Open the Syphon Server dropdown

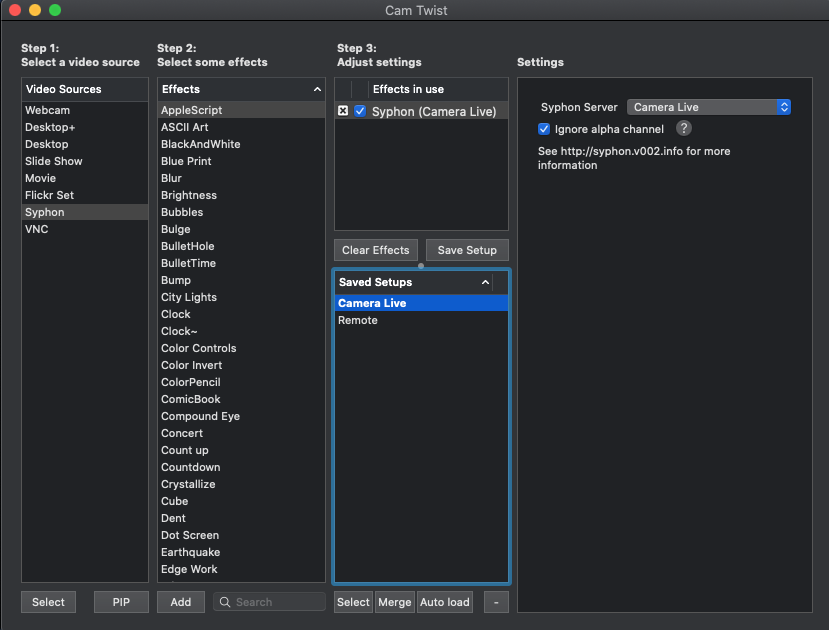708,107
